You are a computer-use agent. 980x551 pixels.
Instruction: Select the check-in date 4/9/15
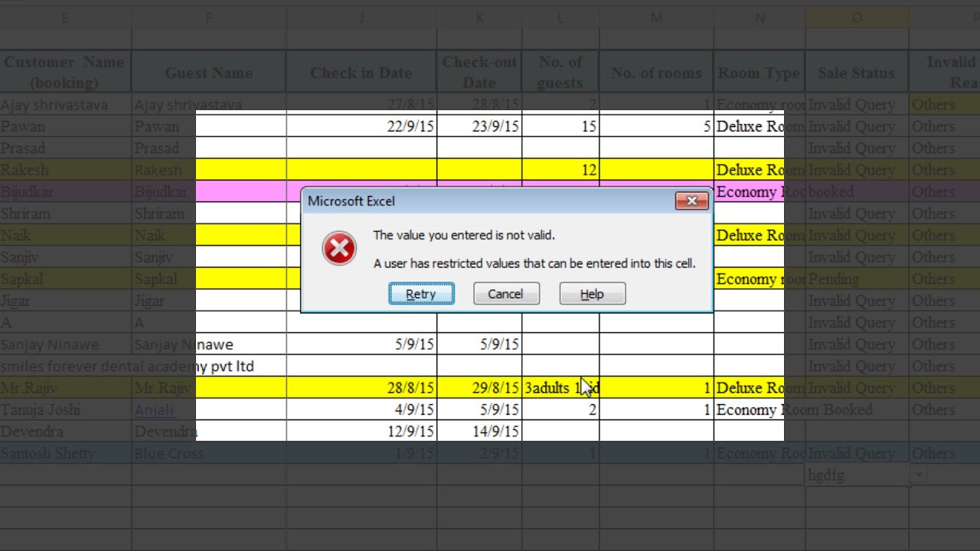[x=361, y=409]
